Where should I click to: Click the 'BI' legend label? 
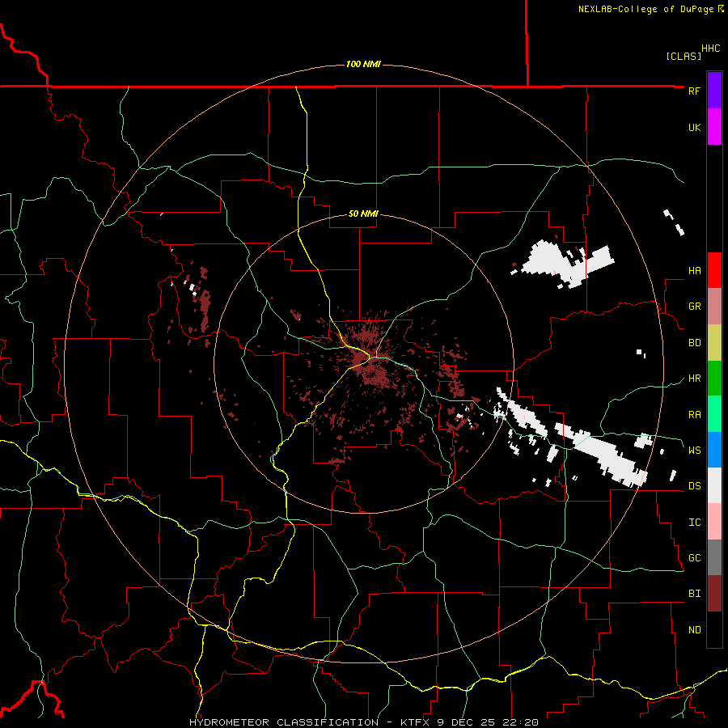694,594
